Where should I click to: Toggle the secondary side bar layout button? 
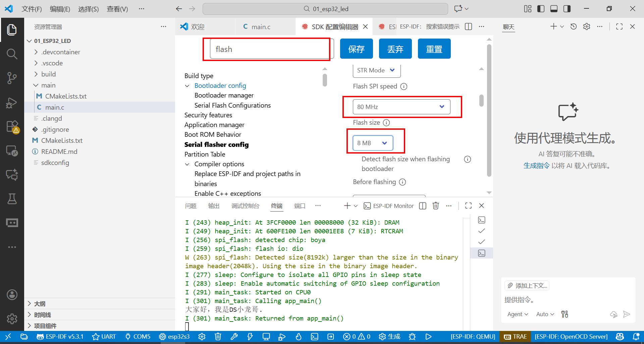pyautogui.click(x=567, y=9)
